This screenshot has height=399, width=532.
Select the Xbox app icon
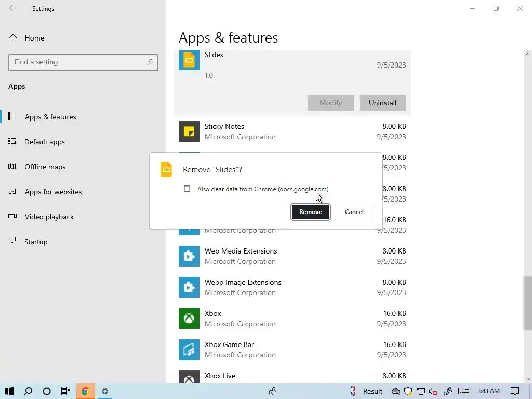[x=189, y=318]
